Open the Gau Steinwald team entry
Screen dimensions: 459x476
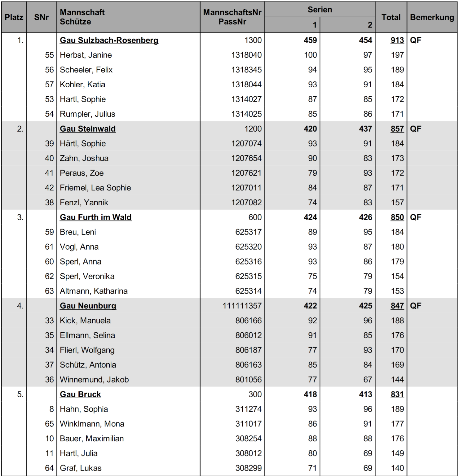(x=88, y=129)
